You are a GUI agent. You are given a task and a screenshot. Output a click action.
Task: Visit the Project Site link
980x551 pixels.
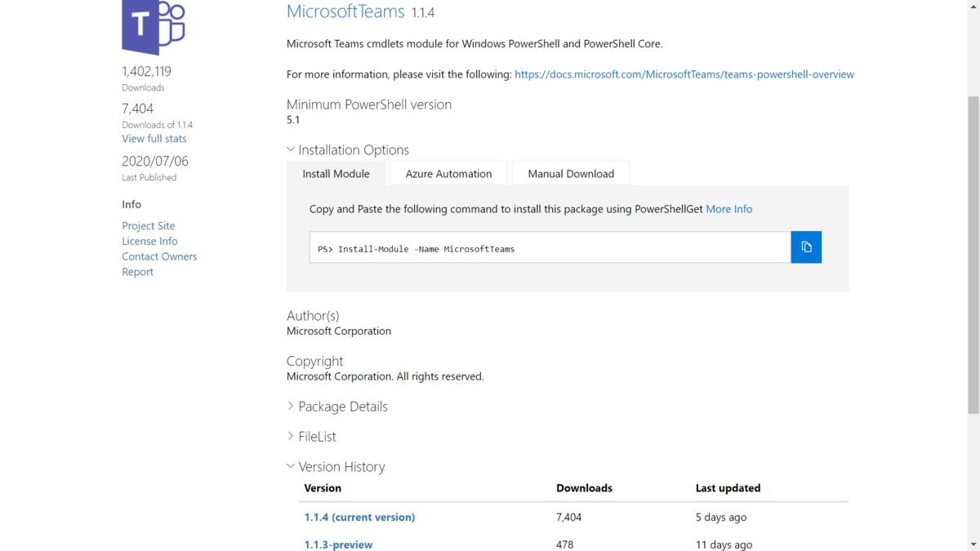tap(149, 226)
